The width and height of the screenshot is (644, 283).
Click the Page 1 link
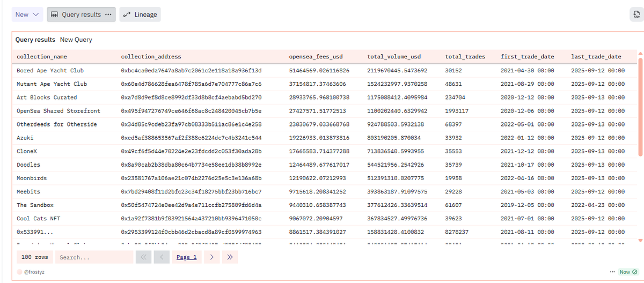[x=187, y=257]
